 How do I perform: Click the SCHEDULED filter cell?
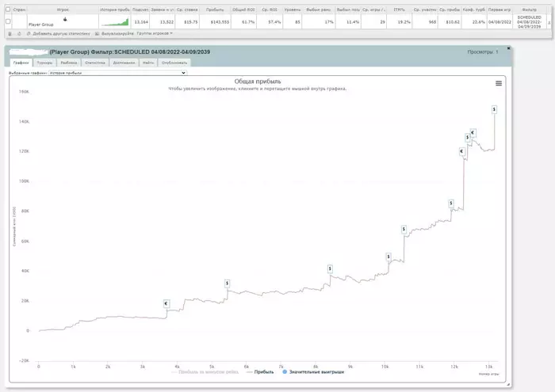(529, 21)
